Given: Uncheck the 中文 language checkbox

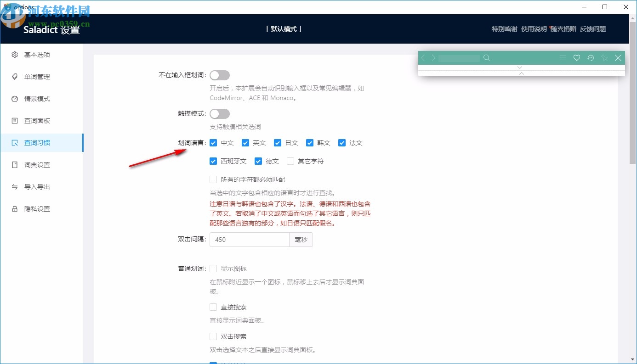Looking at the screenshot, I should pos(213,143).
